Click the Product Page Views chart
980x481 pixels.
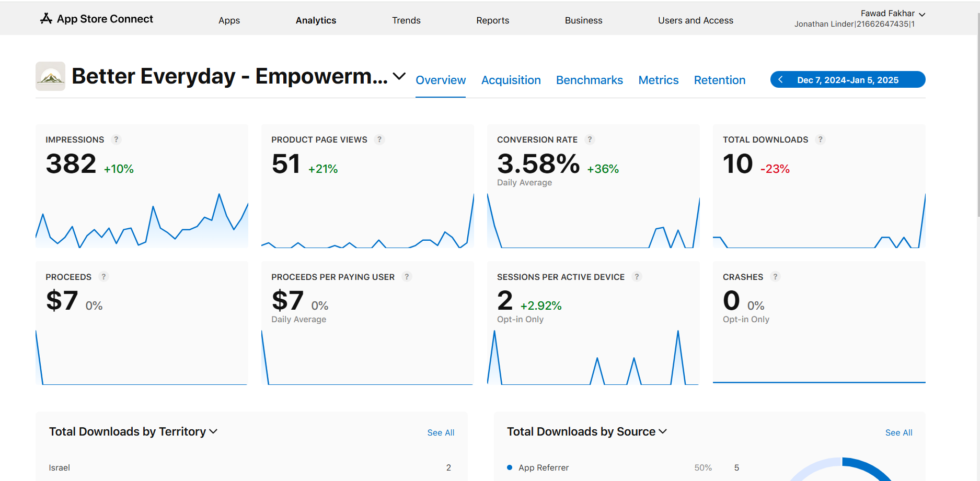tap(367, 220)
